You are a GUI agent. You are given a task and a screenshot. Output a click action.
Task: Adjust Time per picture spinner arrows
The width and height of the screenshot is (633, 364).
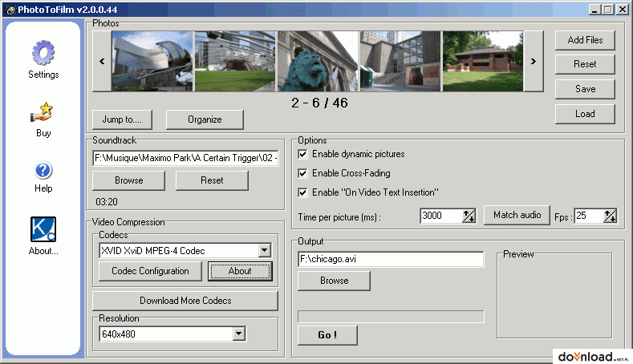point(469,216)
